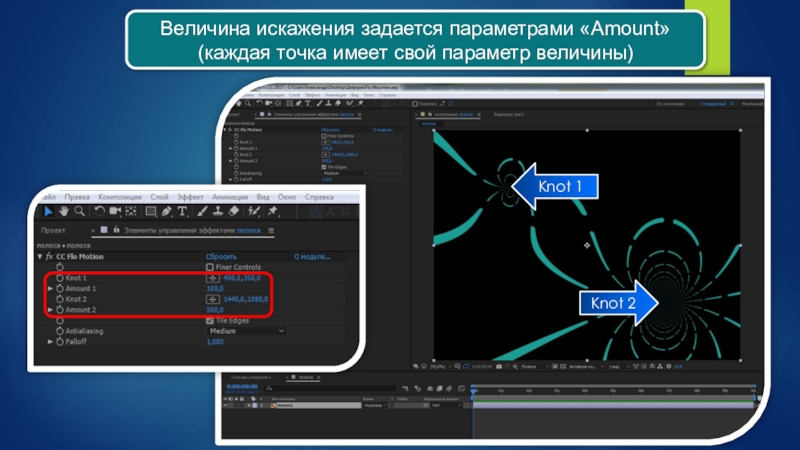Select the Type (T) tool in enlarged inset
The height and width of the screenshot is (450, 800).
pyautogui.click(x=182, y=211)
